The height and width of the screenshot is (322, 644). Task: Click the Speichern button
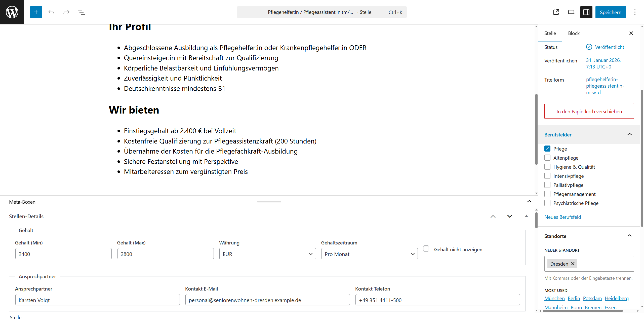[x=611, y=12]
